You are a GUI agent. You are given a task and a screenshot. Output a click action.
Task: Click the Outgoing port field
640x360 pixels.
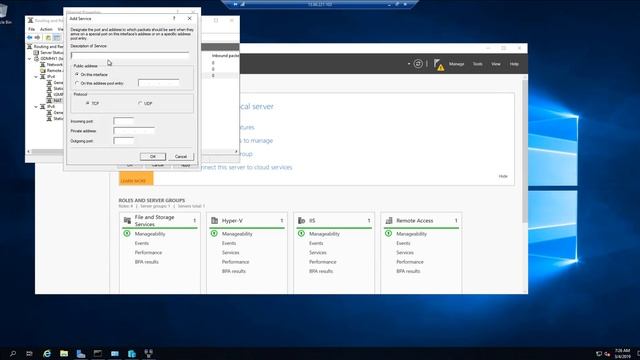(124, 141)
